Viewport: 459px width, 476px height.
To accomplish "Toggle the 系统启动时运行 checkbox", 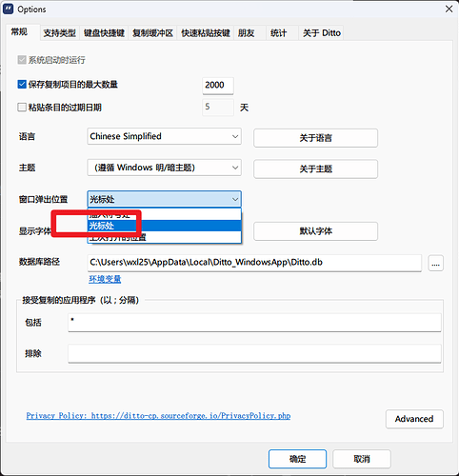I will coord(22,60).
